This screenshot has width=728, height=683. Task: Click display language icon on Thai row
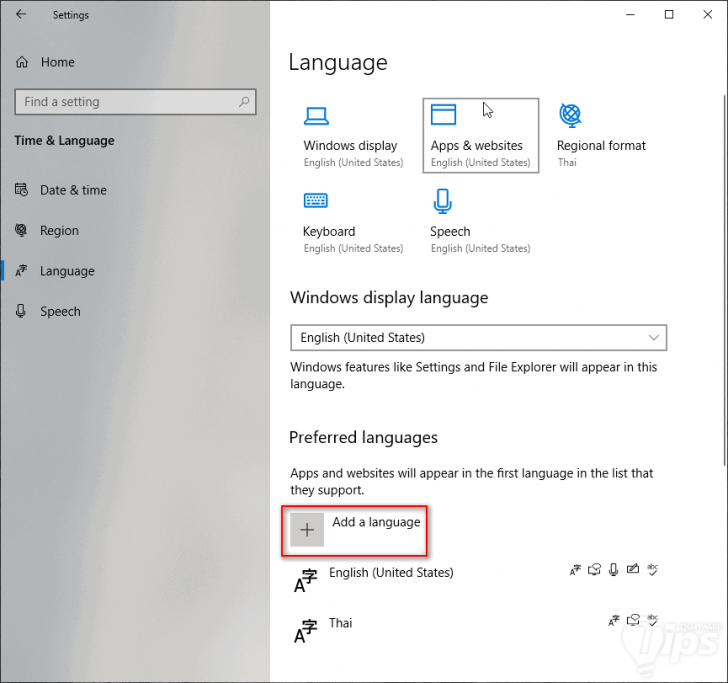[x=614, y=620]
